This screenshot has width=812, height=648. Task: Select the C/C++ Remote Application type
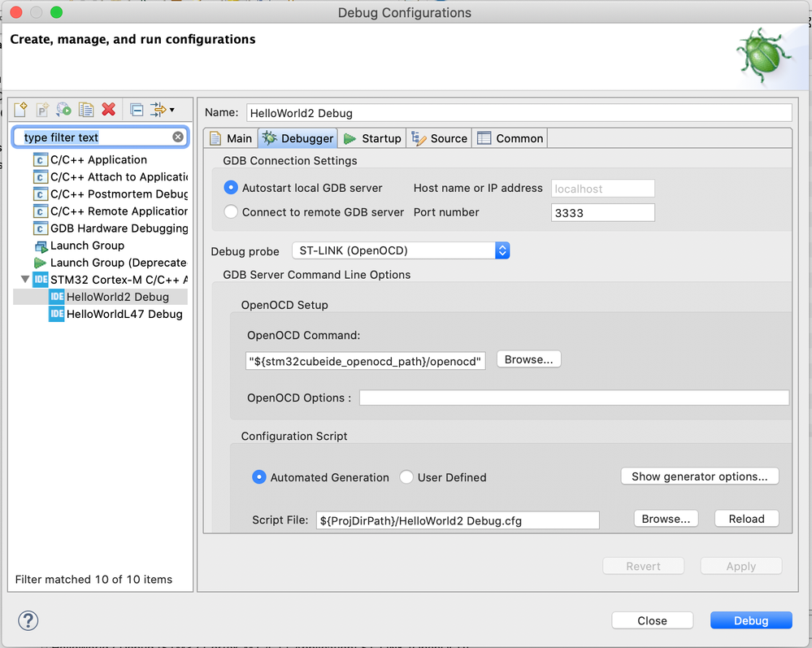point(110,211)
